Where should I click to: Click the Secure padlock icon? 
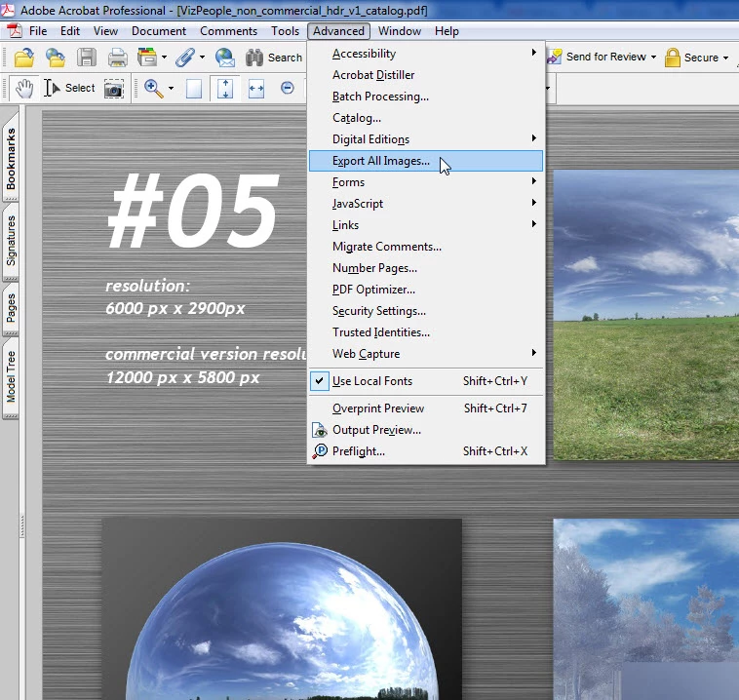pyautogui.click(x=672, y=58)
